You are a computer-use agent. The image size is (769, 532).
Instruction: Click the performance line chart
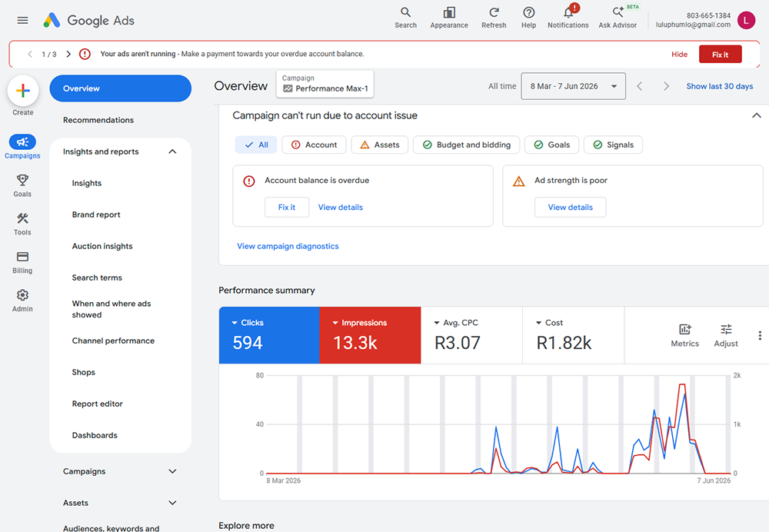tap(497, 424)
